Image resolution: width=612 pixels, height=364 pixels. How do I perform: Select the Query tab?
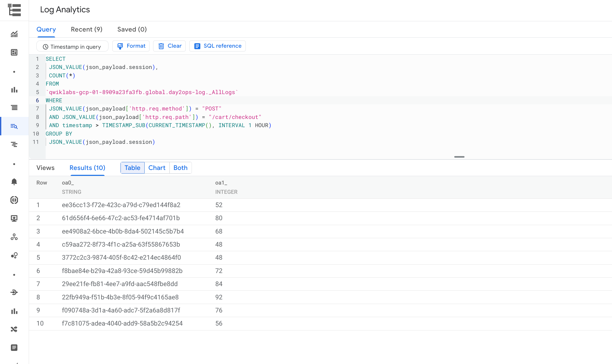46,29
